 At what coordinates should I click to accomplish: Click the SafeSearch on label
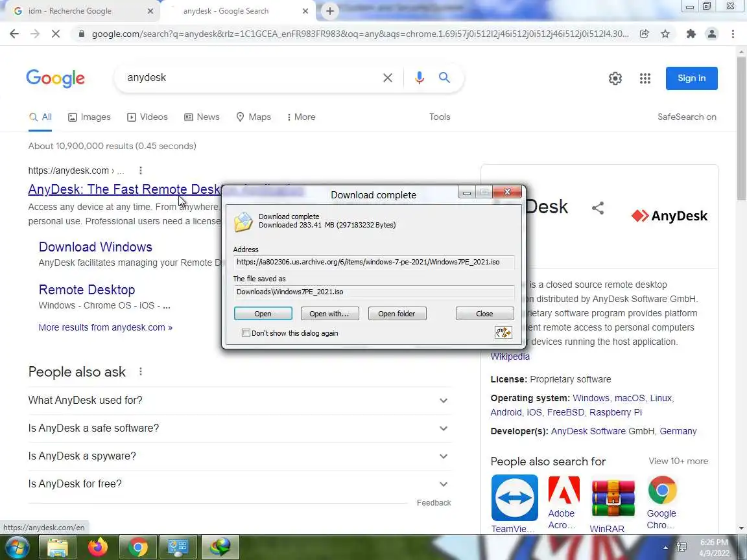pos(687,117)
